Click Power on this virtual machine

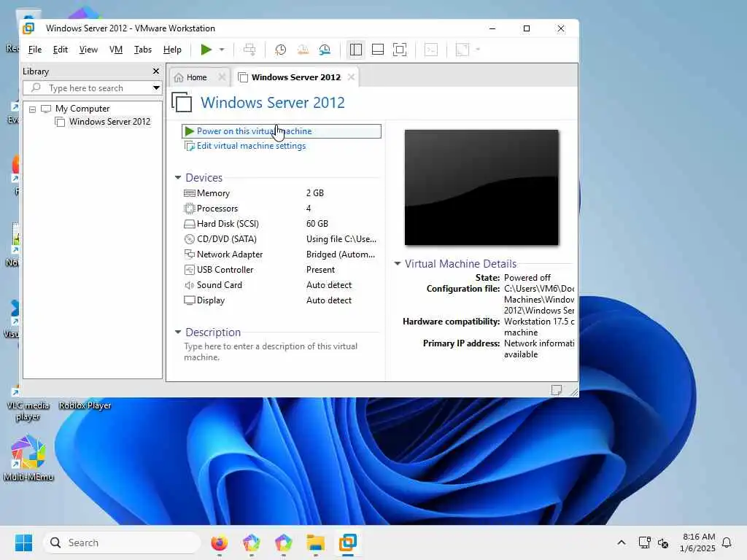[281, 131]
